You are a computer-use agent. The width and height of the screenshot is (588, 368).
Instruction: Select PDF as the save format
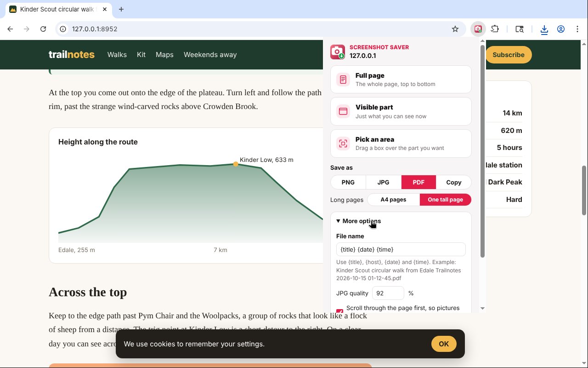(418, 182)
